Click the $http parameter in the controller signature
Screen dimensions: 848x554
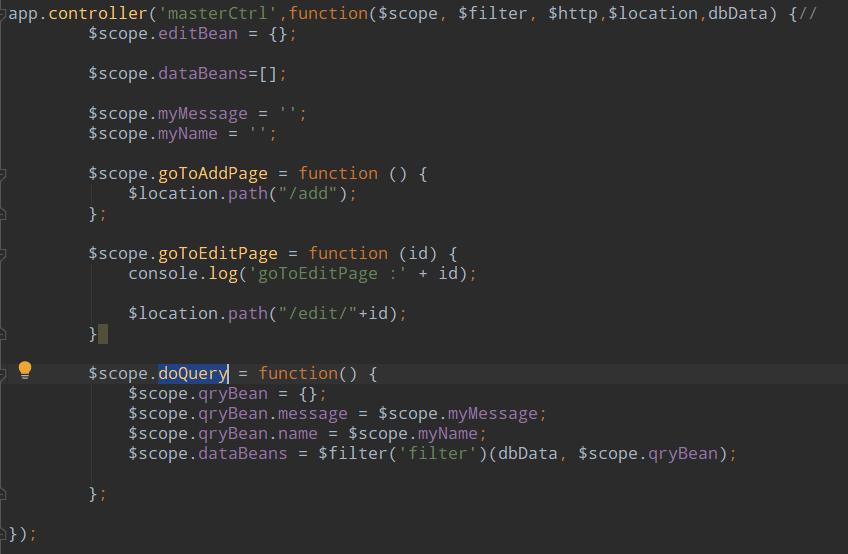click(x=573, y=14)
